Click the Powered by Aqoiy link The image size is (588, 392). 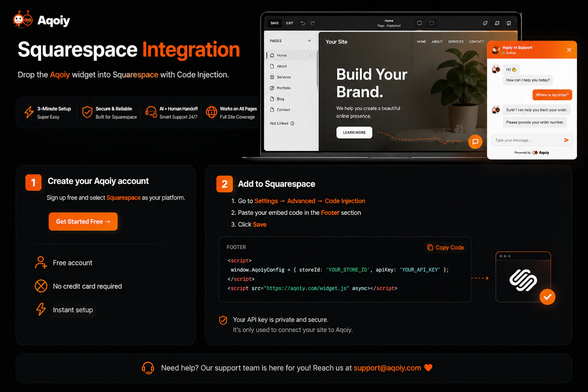(x=532, y=152)
